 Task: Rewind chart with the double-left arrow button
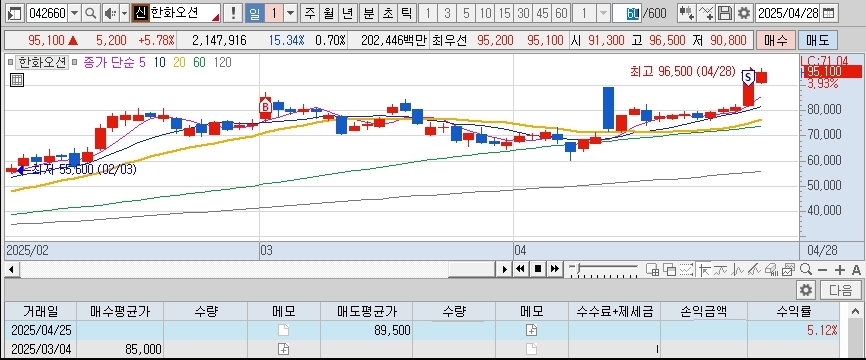click(520, 269)
